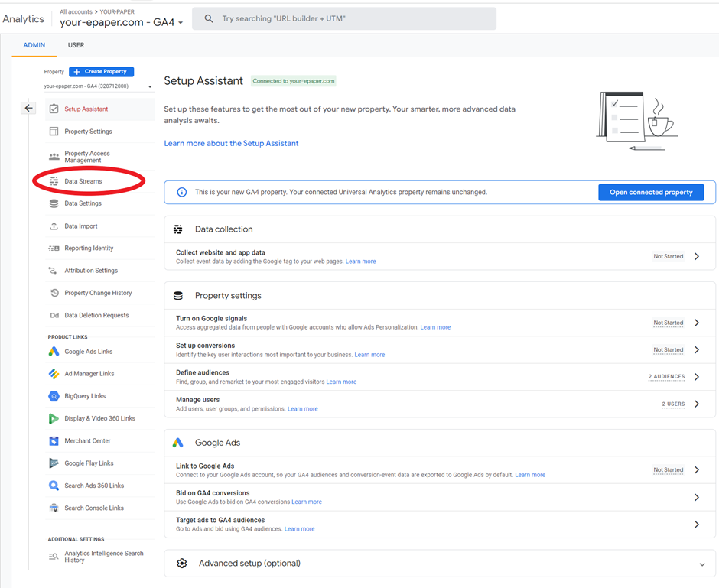The image size is (719, 588).
Task: Click the Advanced setup gear icon
Action: coord(181,564)
